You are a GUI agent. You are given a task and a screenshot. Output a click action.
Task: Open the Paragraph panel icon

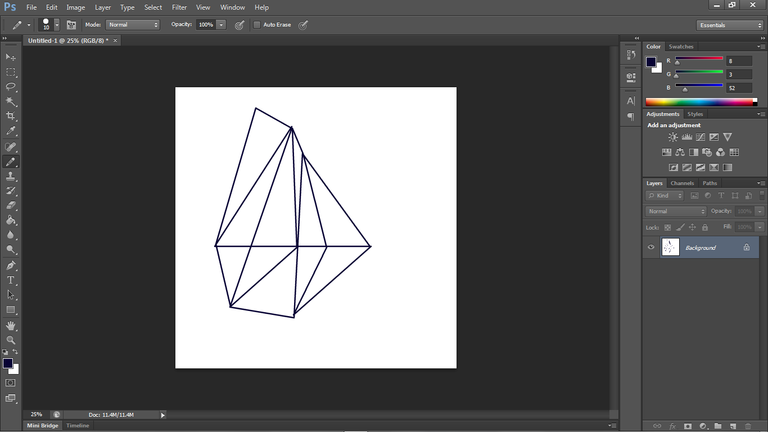631,117
